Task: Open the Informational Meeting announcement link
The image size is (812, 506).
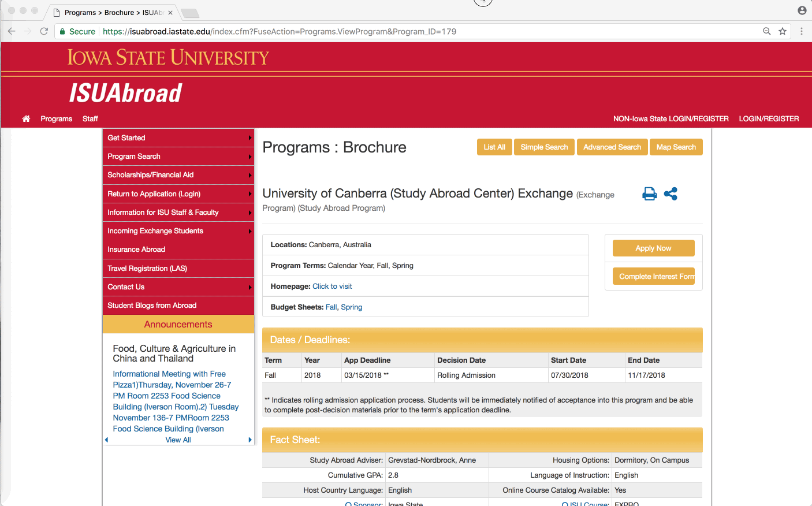Action: click(x=176, y=401)
